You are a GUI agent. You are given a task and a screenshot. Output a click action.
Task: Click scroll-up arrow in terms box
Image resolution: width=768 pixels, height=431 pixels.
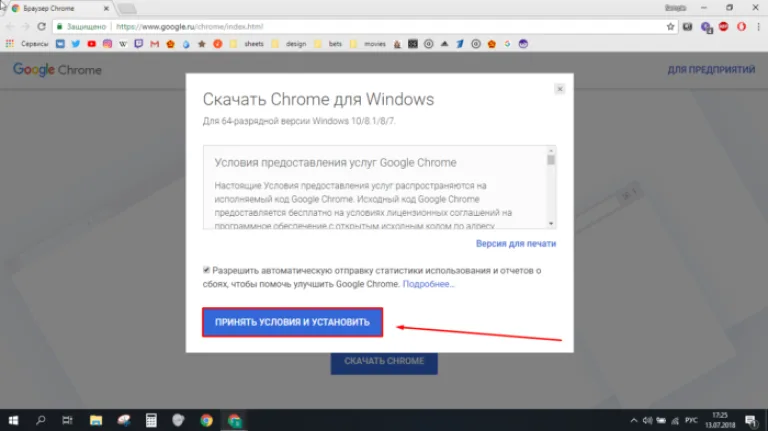(551, 150)
